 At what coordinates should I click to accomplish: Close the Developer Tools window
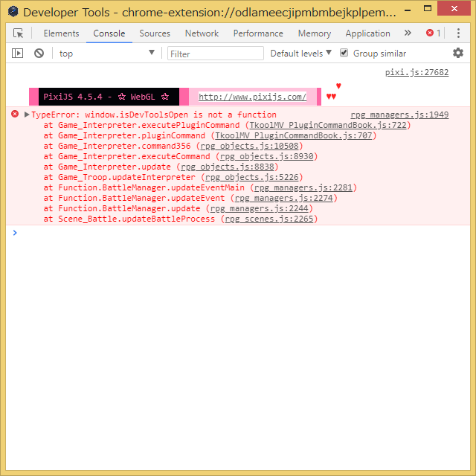coord(454,8)
